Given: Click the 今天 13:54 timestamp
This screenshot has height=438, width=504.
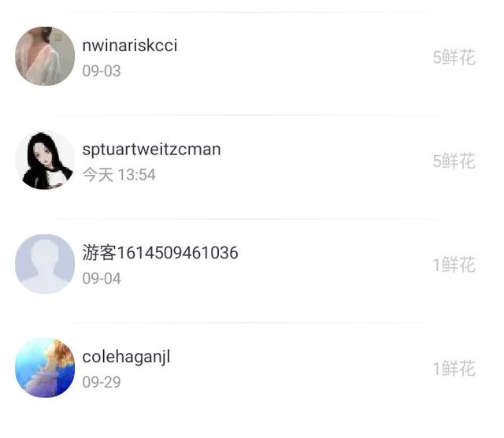Looking at the screenshot, I should [119, 175].
